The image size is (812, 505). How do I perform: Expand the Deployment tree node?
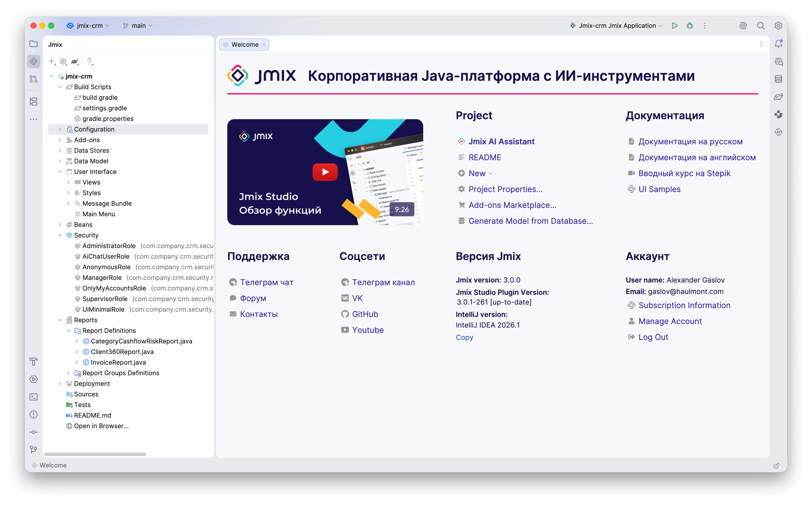pos(60,384)
